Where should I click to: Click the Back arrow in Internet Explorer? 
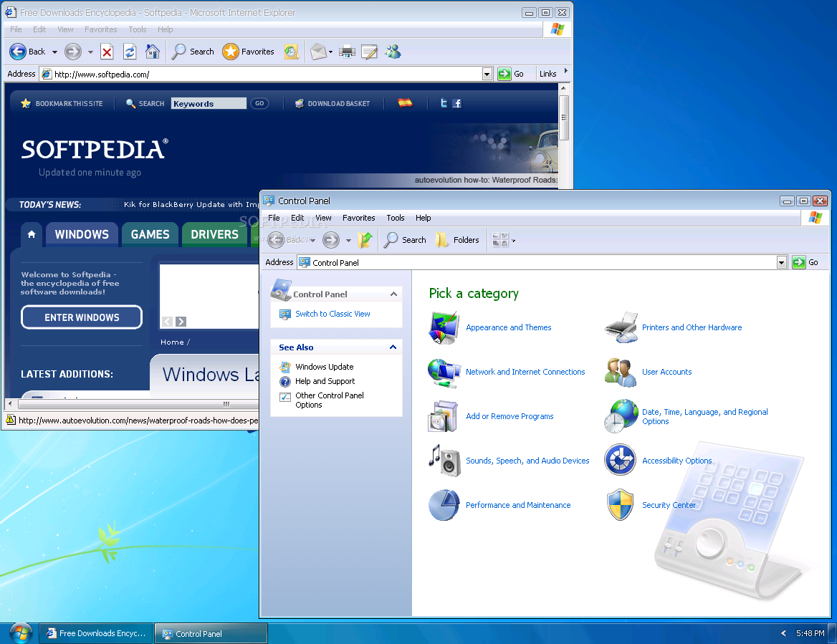tap(18, 52)
